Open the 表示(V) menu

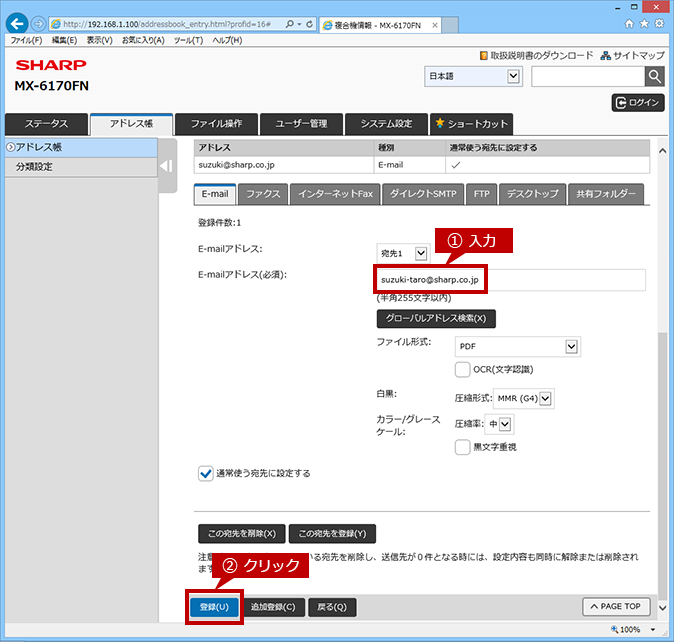pyautogui.click(x=100, y=40)
